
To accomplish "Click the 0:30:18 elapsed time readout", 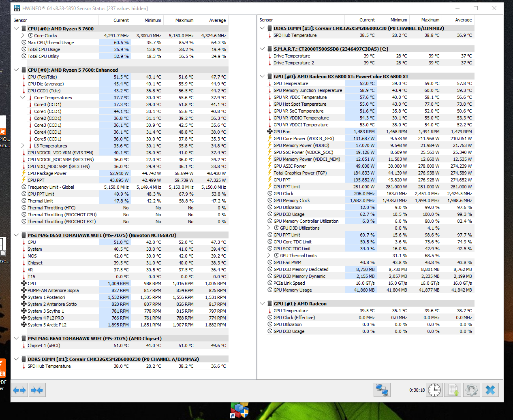I will pyautogui.click(x=417, y=390).
